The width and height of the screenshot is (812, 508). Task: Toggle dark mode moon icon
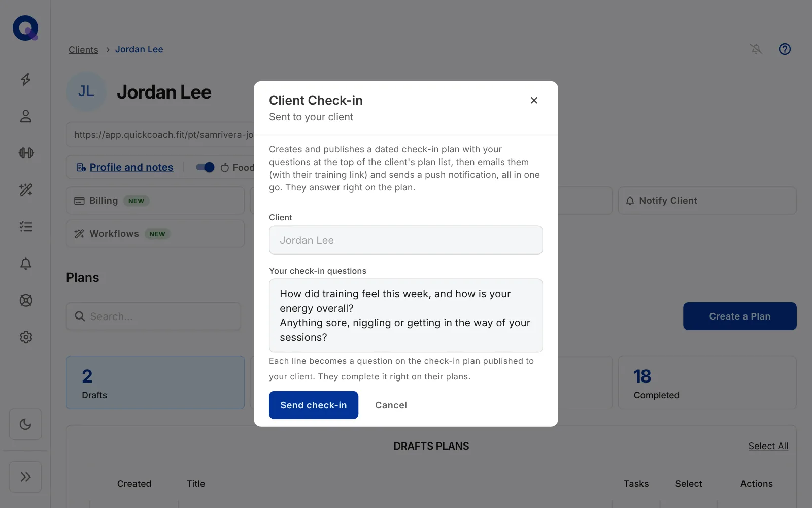[25, 424]
